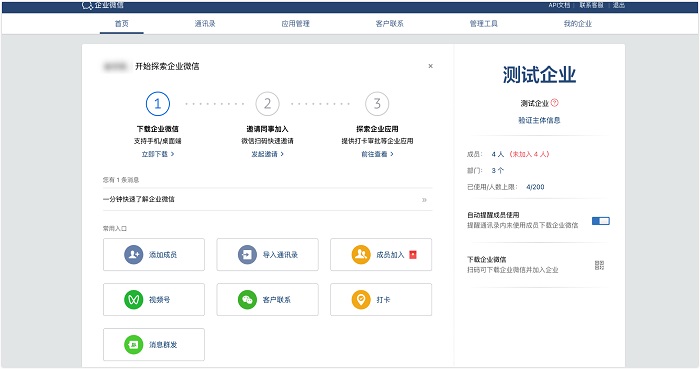Viewport: 700px width, 369px height.
Task: Click the 视频号 button label
Action: tap(159, 299)
